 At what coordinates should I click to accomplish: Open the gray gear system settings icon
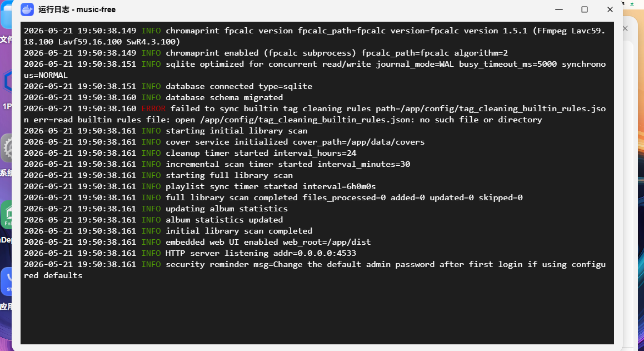click(x=6, y=147)
